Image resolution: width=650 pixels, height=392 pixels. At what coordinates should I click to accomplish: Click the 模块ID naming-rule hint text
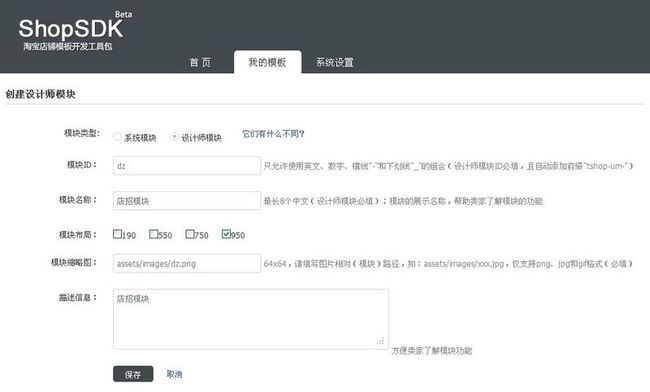449,166
